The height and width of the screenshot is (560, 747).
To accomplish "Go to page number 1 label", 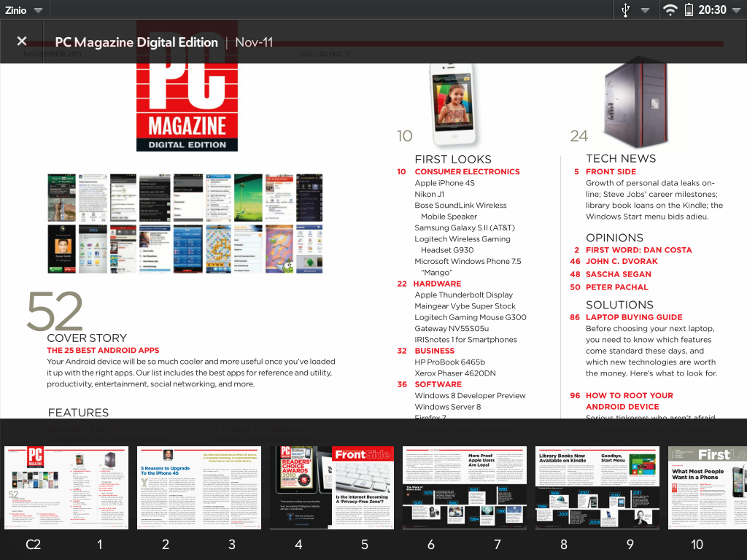I will pyautogui.click(x=99, y=544).
